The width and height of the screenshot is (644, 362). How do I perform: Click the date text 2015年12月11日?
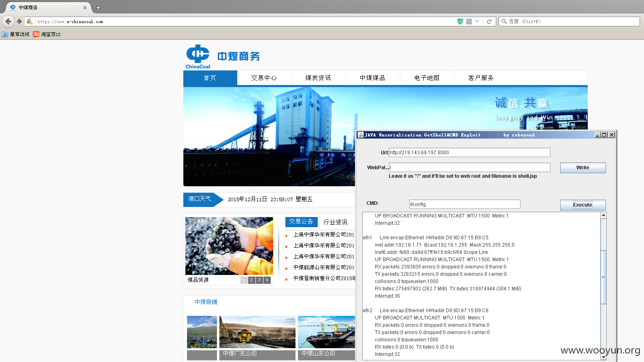(x=247, y=199)
